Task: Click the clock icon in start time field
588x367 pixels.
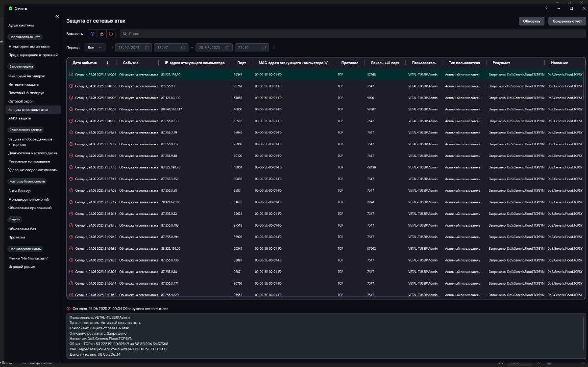Action: 183,48
